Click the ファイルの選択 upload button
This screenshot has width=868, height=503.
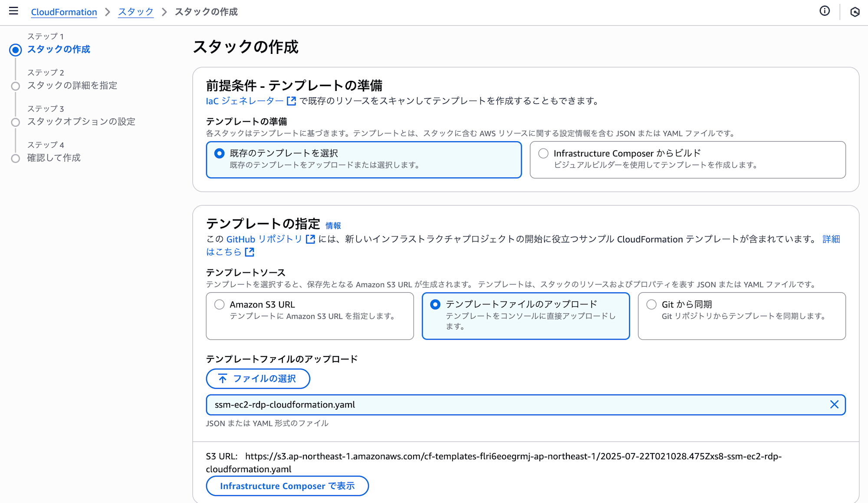tap(258, 379)
